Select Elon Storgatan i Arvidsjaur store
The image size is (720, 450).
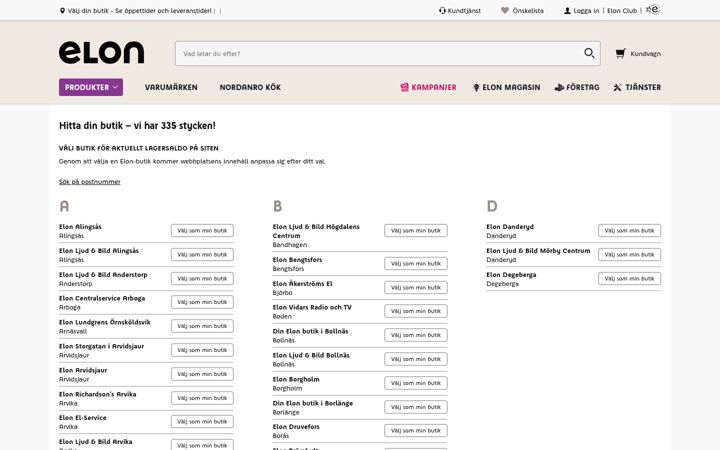click(x=202, y=350)
